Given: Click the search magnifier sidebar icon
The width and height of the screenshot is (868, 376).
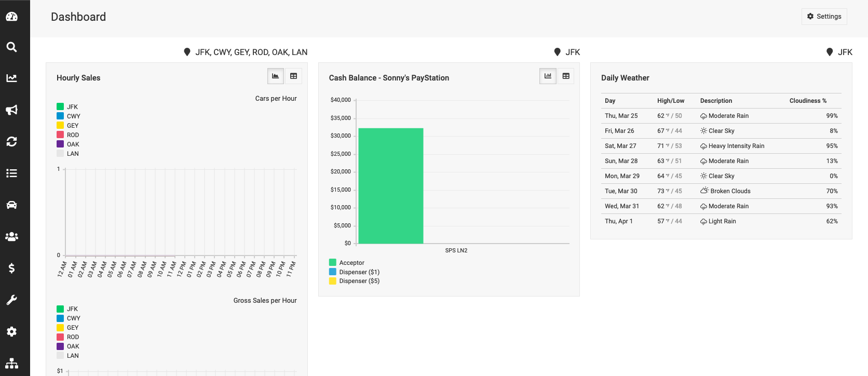Looking at the screenshot, I should [x=12, y=47].
